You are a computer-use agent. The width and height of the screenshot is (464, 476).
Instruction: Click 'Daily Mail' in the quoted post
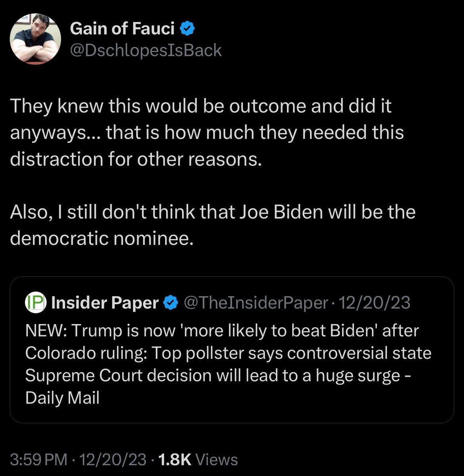[62, 397]
